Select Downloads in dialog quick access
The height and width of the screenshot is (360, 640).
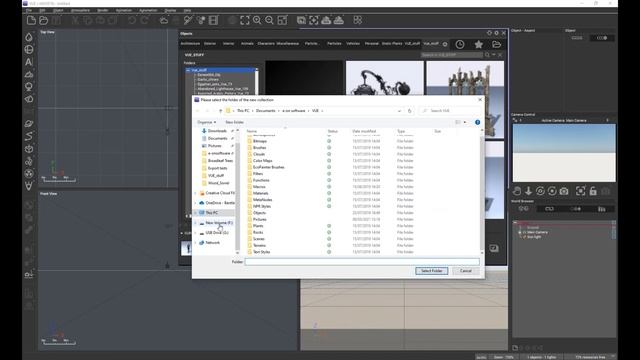tap(217, 131)
